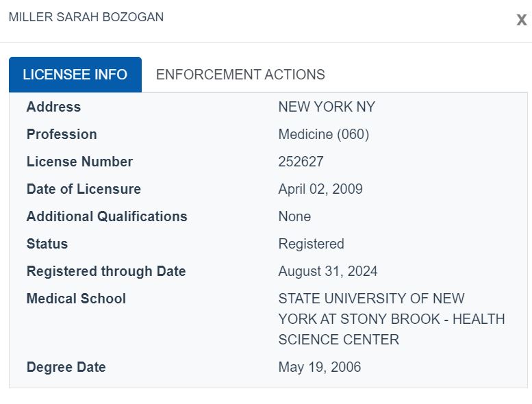The height and width of the screenshot is (404, 532).
Task: Click the None value for Additional Qualifications
Action: [294, 216]
